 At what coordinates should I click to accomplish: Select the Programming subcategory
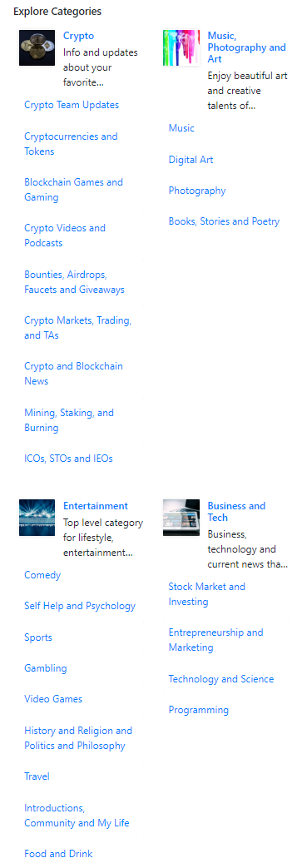coord(199,710)
